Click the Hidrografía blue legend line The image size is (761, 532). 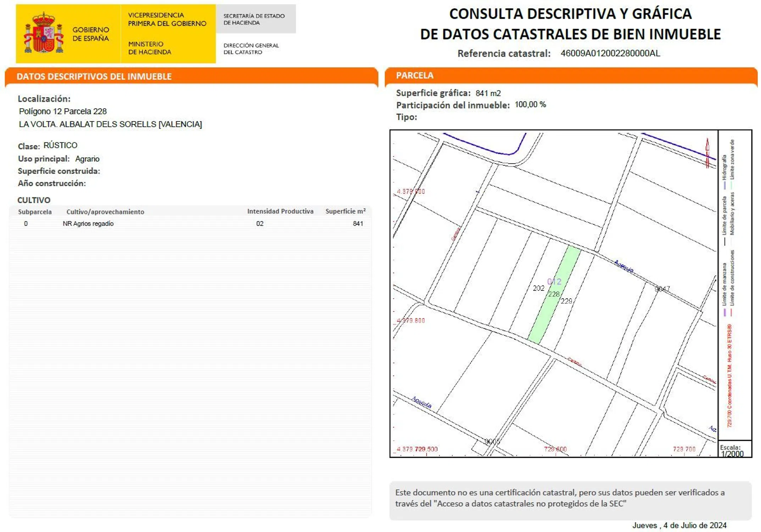point(724,185)
